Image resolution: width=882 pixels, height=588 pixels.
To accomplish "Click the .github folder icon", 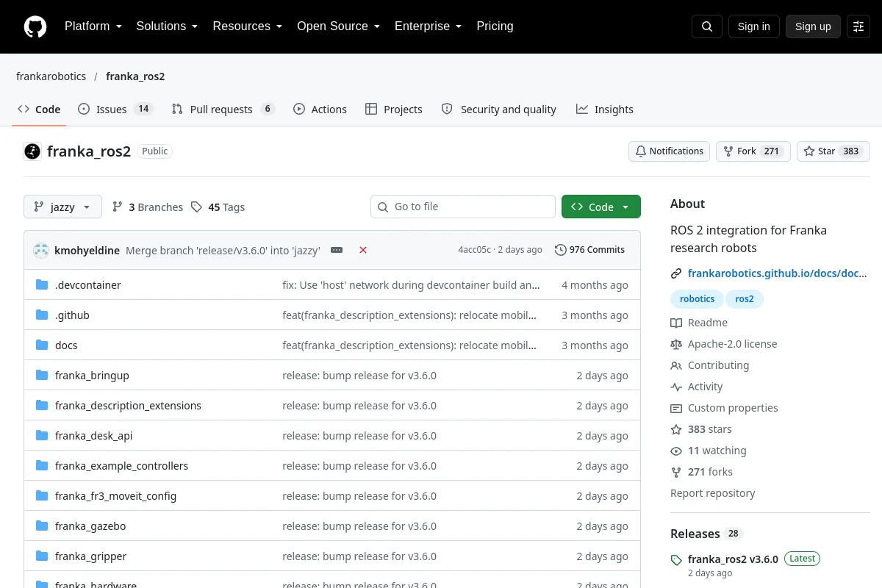I will [x=42, y=315].
